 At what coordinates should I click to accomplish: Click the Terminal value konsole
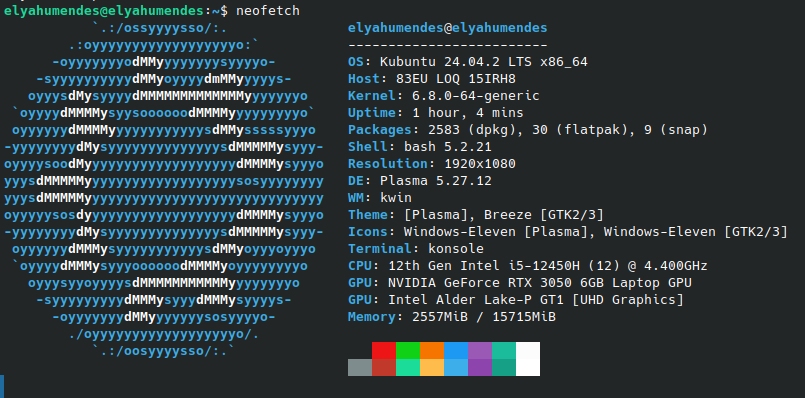[455, 249]
